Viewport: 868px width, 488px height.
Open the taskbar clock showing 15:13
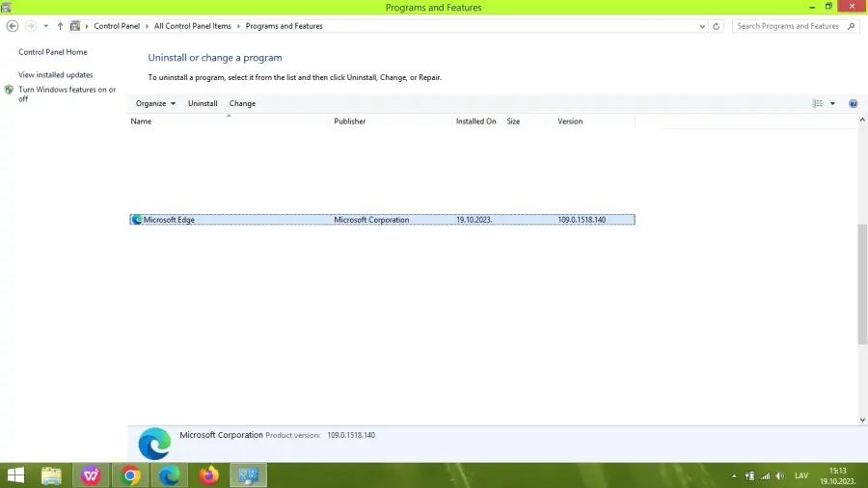(x=838, y=475)
